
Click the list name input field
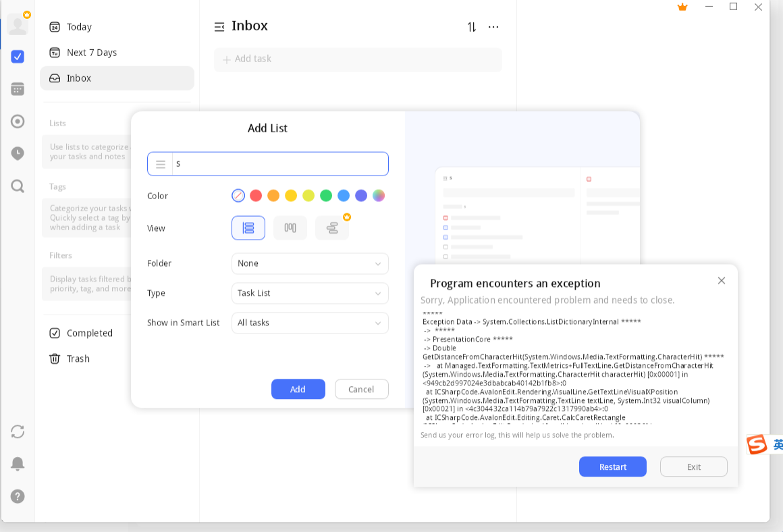pos(279,164)
